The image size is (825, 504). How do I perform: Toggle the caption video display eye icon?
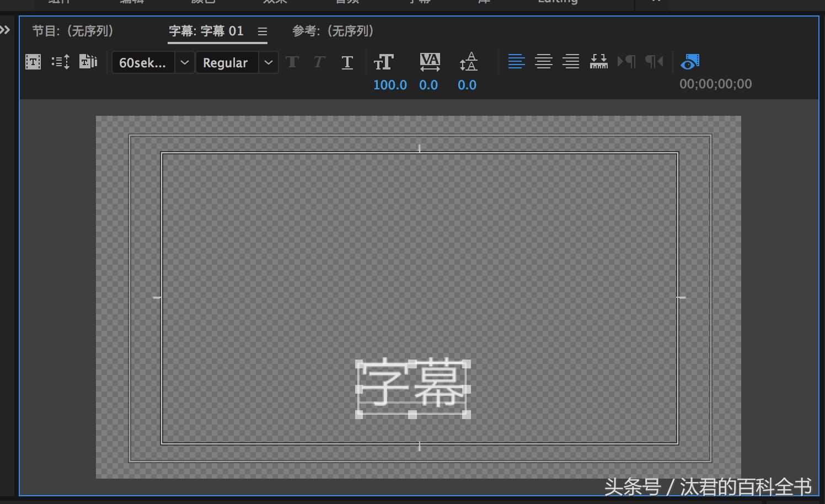(690, 62)
